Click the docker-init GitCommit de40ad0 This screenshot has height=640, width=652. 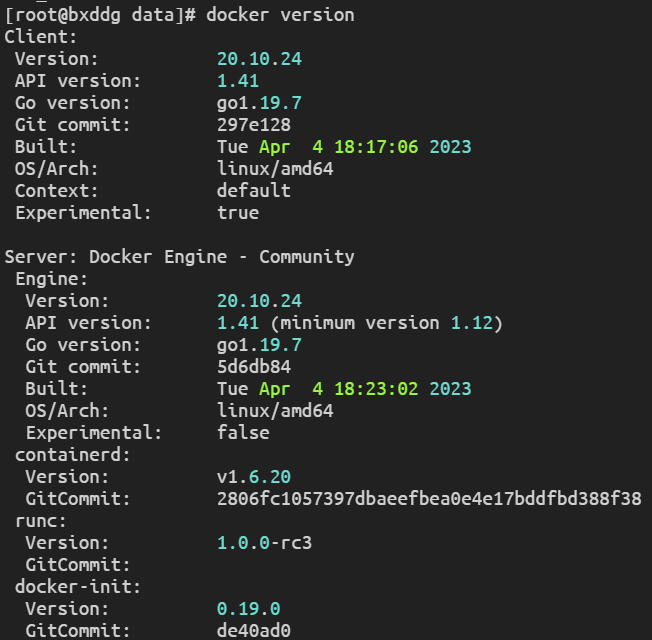(x=254, y=631)
